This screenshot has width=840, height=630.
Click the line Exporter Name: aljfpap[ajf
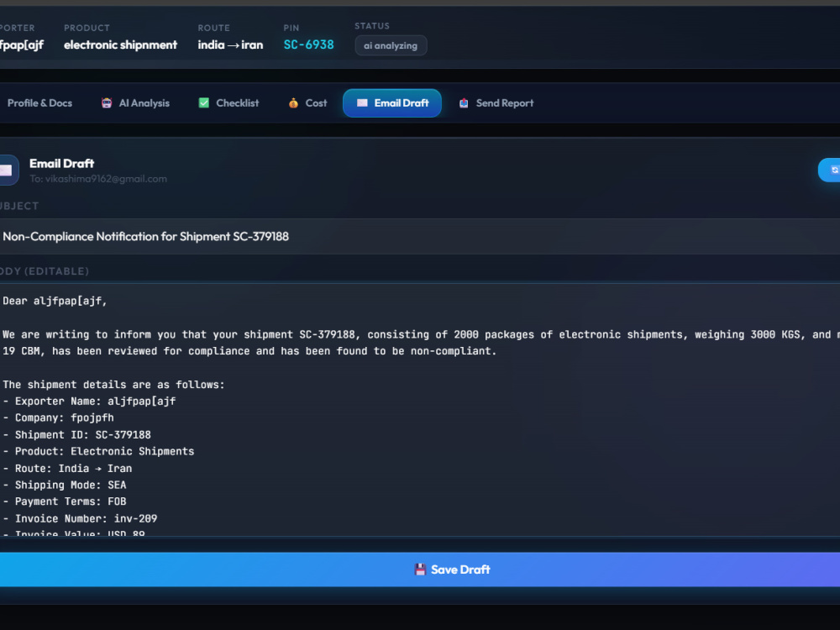[90, 402]
